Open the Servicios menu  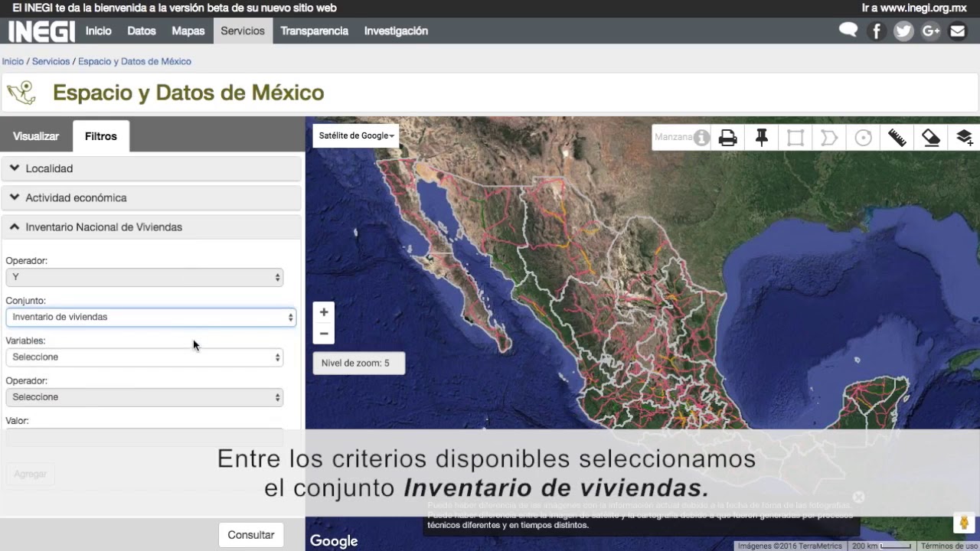pos(243,31)
